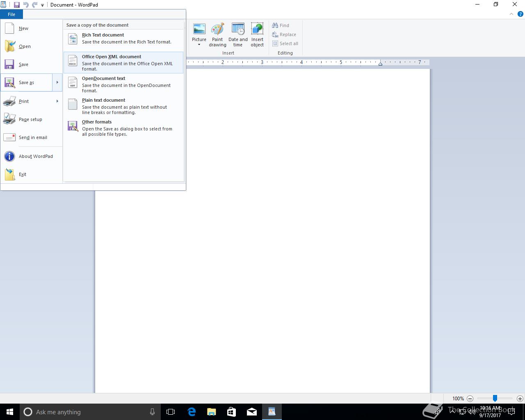Choose Save in the File menu
Viewport: 525px width, 420px height.
[31, 64]
